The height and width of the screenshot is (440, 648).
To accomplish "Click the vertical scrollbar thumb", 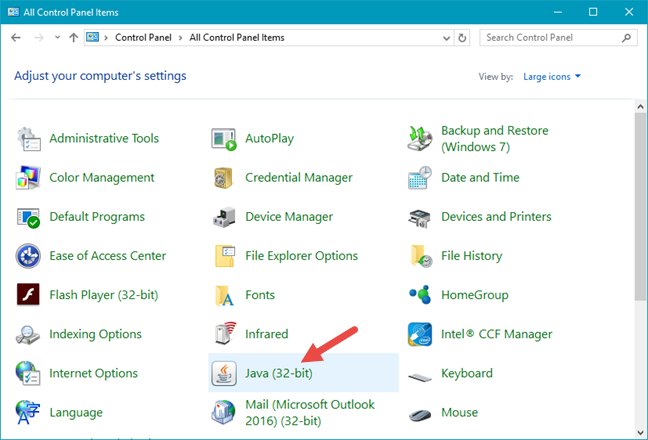I will (x=640, y=206).
